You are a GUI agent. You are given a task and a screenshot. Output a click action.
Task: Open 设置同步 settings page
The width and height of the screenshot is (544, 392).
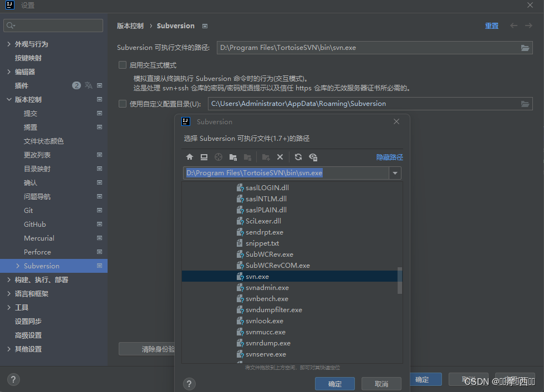point(28,322)
